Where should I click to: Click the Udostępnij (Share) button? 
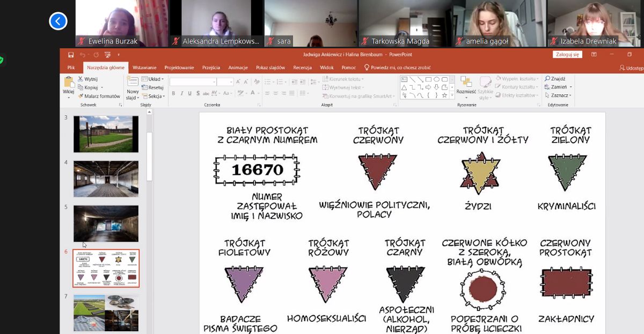tap(631, 68)
